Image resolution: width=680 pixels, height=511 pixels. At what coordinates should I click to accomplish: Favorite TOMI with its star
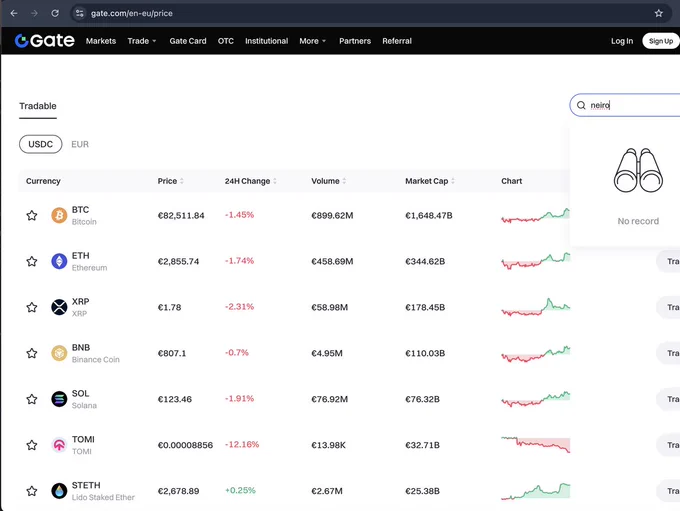[x=32, y=445]
